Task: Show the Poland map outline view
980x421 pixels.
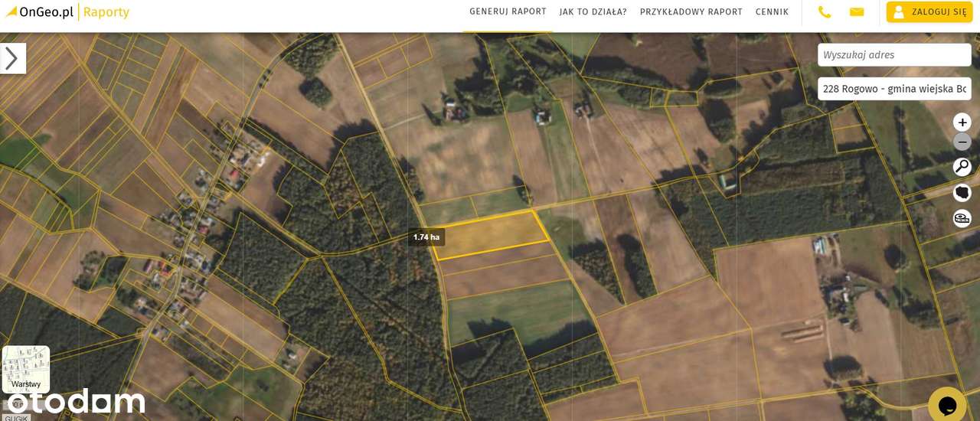Action: 962,193
